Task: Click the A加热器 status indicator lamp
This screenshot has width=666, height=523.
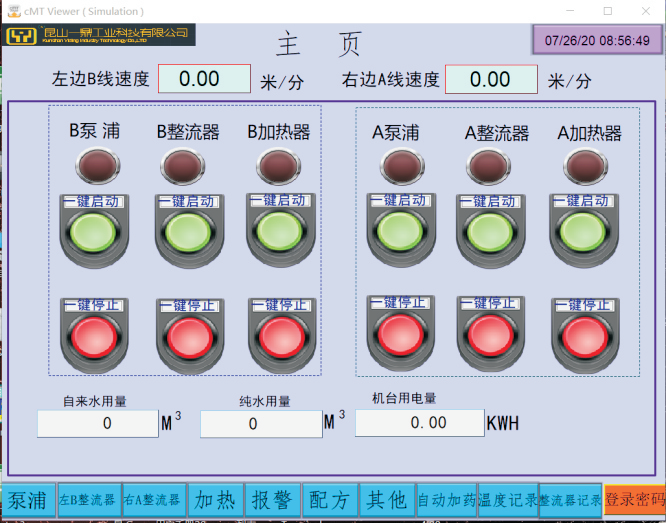Action: coord(585,166)
